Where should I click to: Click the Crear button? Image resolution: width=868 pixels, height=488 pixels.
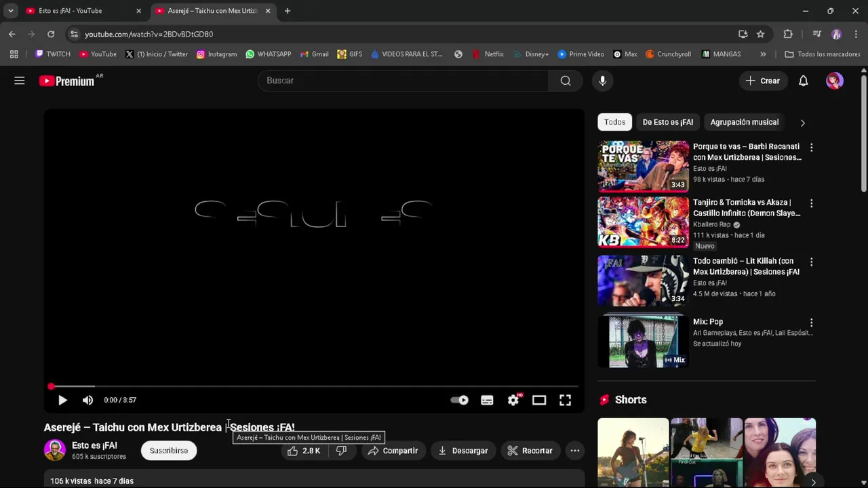click(764, 81)
